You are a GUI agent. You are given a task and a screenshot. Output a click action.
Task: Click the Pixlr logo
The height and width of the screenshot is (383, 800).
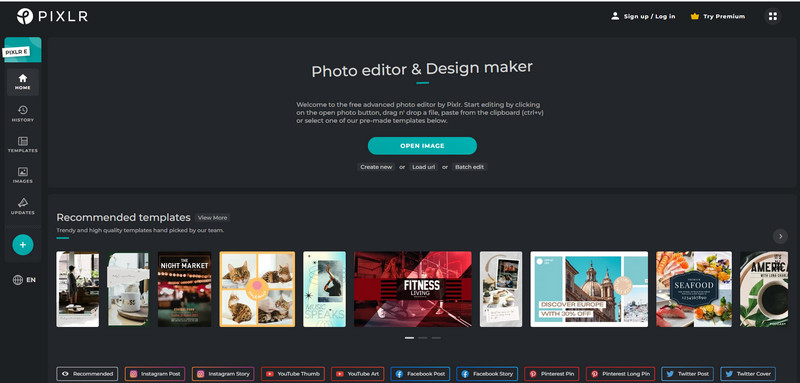coord(52,16)
